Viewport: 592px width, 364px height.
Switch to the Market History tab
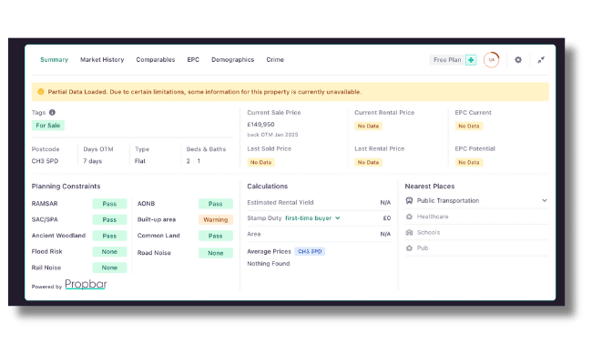coord(102,60)
